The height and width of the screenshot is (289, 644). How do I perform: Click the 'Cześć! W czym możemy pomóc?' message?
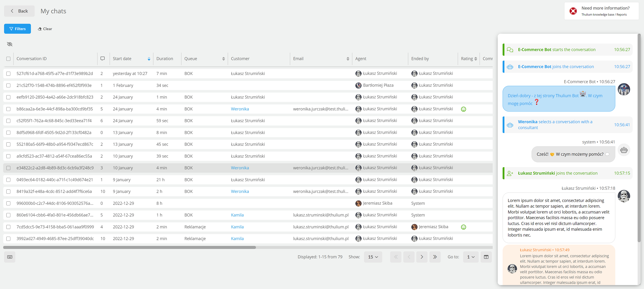click(573, 154)
